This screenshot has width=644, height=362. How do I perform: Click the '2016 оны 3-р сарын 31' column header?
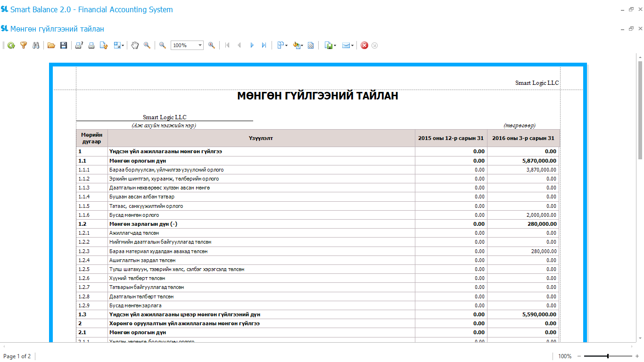click(x=523, y=138)
